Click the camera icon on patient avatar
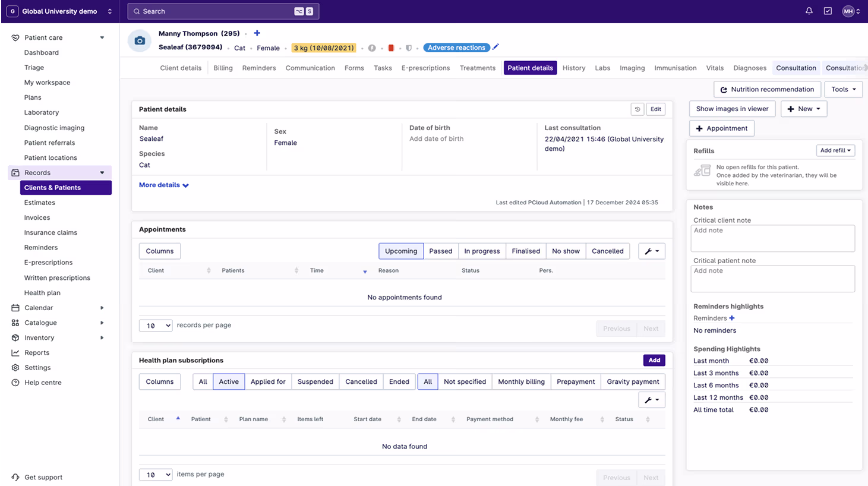The image size is (868, 486). [x=139, y=40]
